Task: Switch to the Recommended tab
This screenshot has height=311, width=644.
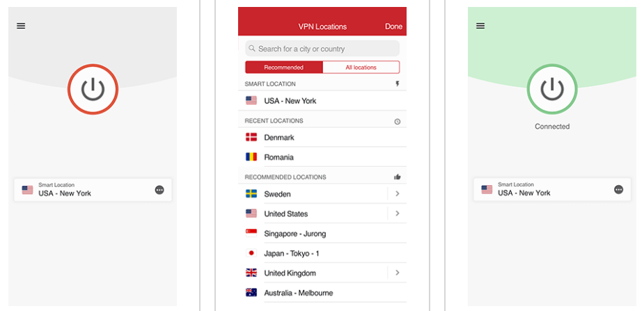Action: (x=284, y=67)
